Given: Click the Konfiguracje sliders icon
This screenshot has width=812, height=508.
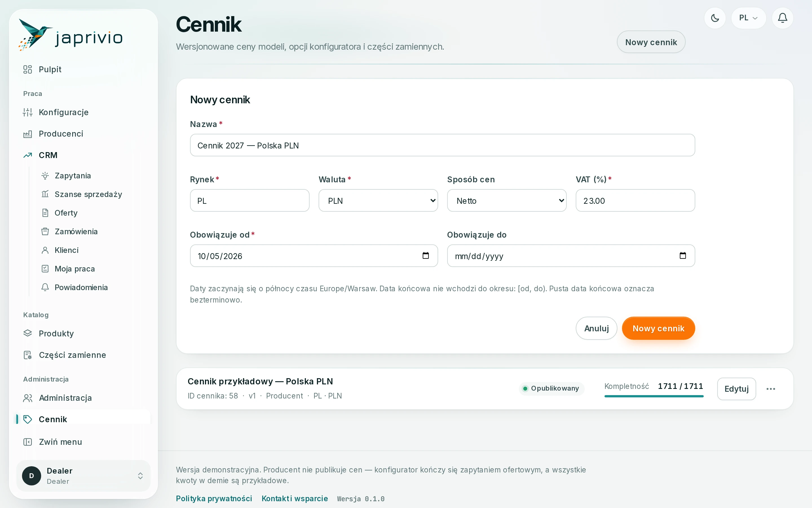Looking at the screenshot, I should 28,112.
